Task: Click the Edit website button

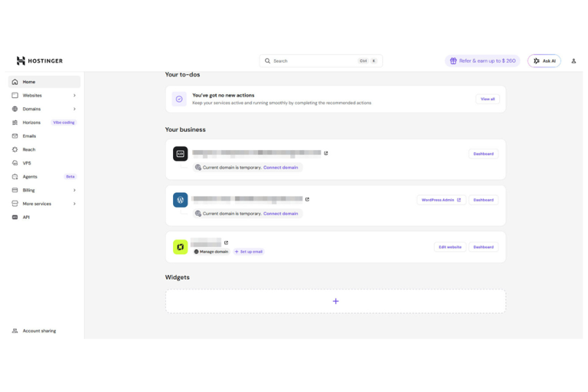Action: (450, 247)
